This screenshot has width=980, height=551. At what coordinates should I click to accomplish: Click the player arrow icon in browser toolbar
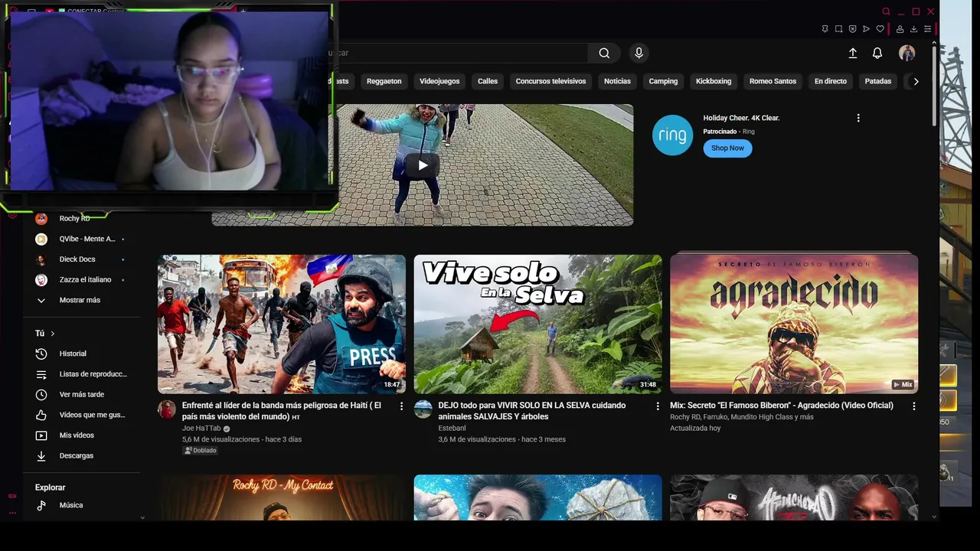(x=866, y=29)
